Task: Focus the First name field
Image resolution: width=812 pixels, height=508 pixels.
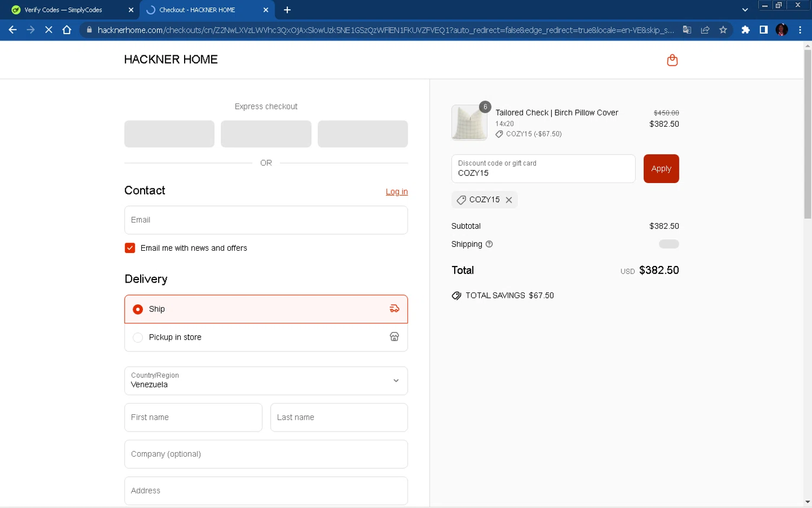Action: click(193, 418)
